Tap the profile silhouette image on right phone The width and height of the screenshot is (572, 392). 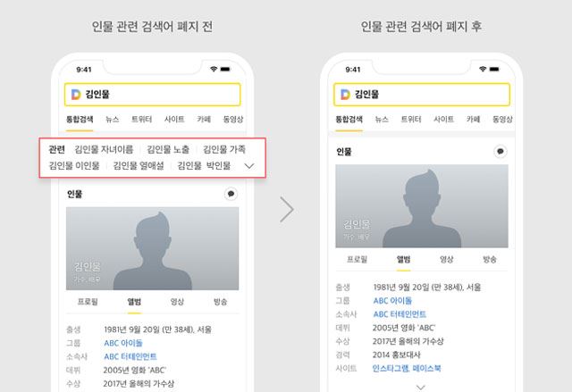[422, 206]
